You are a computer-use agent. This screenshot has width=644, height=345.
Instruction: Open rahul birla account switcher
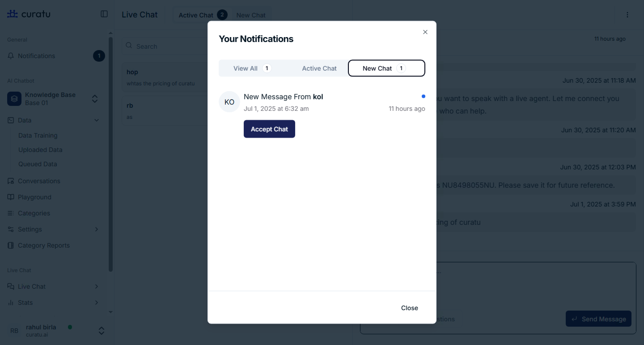click(x=101, y=331)
